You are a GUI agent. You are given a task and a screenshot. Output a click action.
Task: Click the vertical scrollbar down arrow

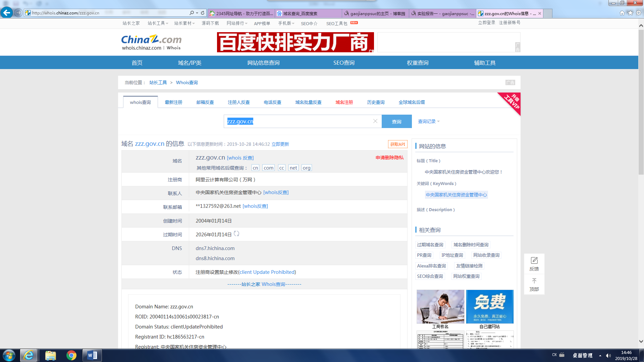(641, 341)
